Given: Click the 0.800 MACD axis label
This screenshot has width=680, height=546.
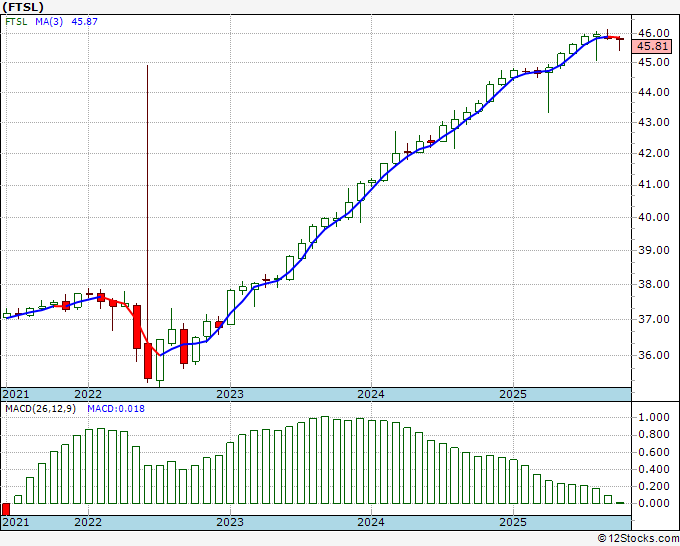Looking at the screenshot, I should click(654, 435).
